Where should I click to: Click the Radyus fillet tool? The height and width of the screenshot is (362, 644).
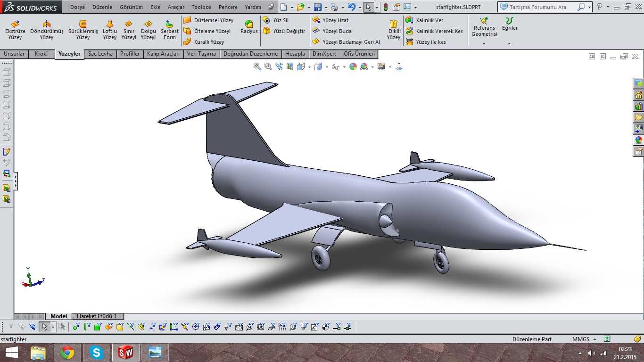tap(249, 27)
